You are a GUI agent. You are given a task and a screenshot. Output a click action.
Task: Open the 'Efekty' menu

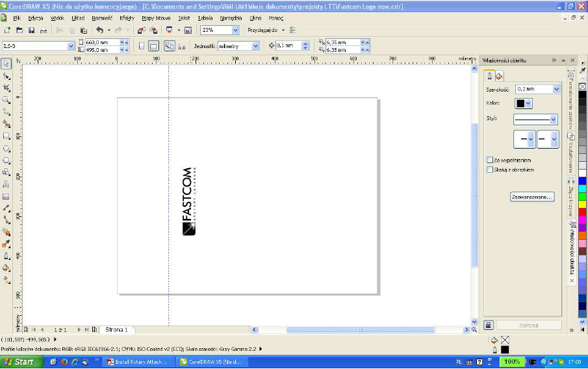coord(127,18)
